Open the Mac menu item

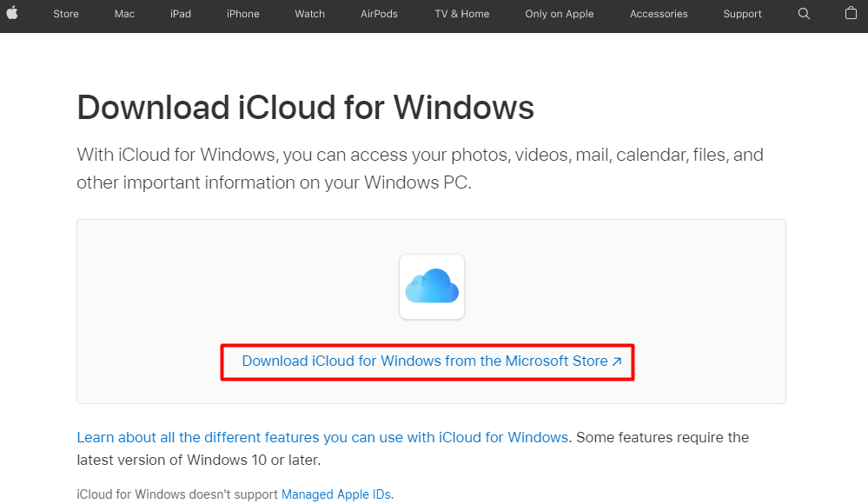(124, 14)
